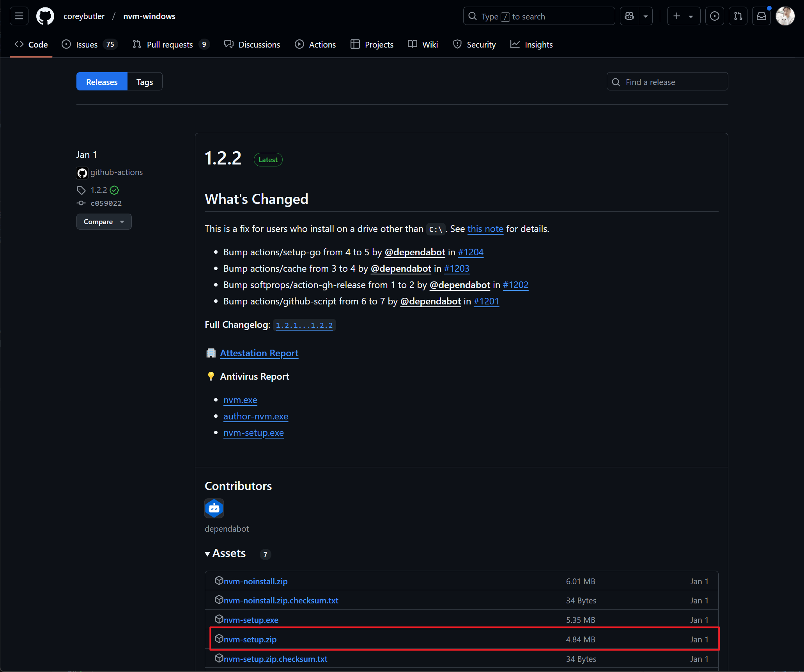Download nvm-setup.zip asset
This screenshot has height=672, width=804.
250,640
